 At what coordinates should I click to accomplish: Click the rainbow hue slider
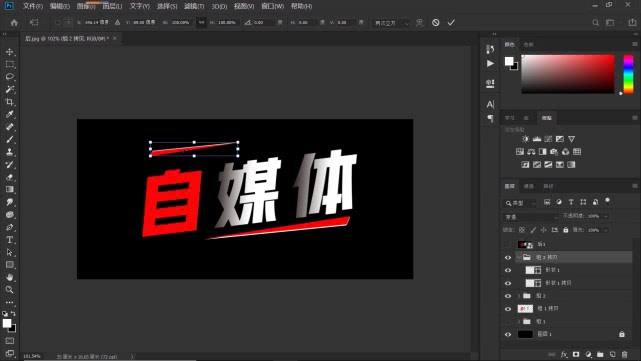pyautogui.click(x=628, y=74)
